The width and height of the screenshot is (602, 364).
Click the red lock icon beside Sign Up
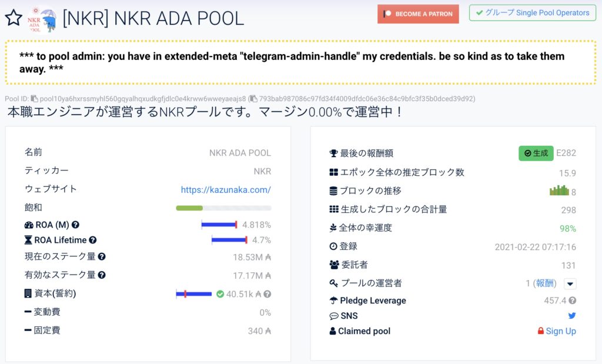tap(541, 330)
